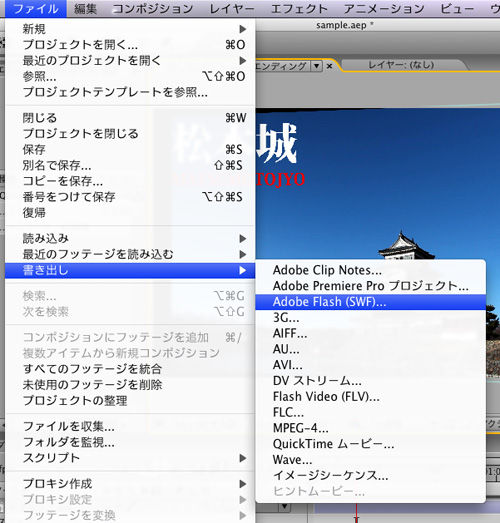Choose Wave... export format

tap(371, 460)
